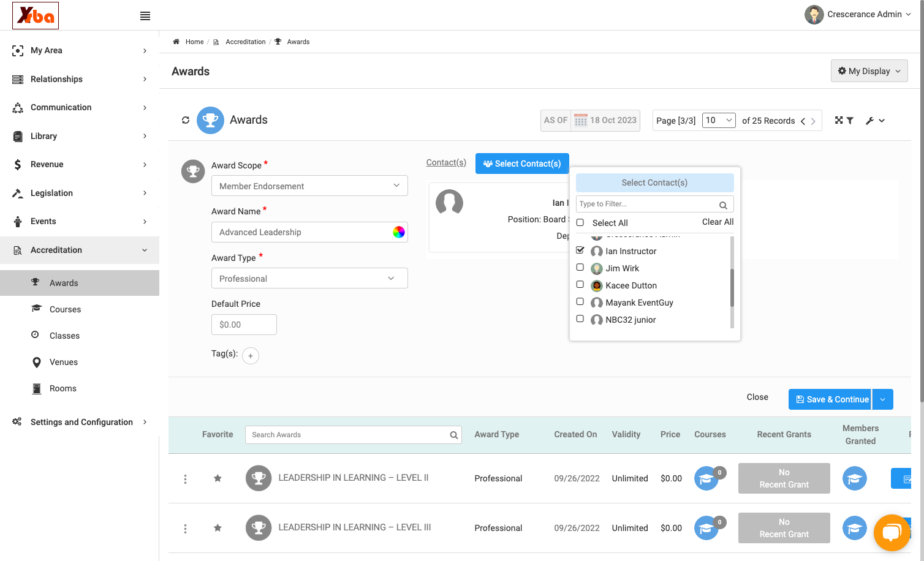Open the calendar date picker icon

coord(580,121)
